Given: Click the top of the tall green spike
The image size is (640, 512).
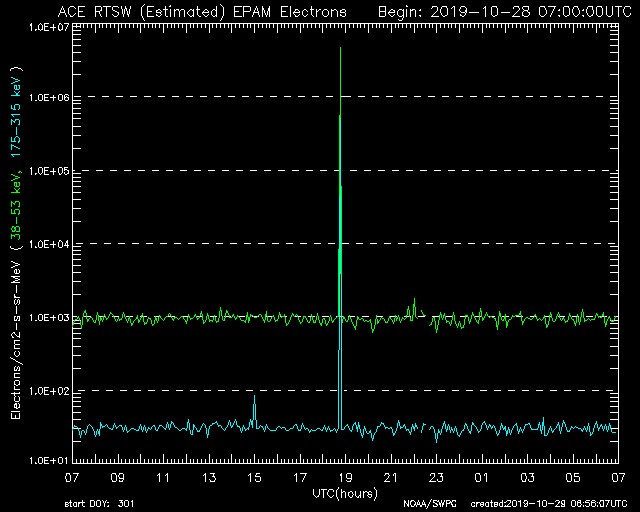Looking at the screenshot, I should pos(341,49).
